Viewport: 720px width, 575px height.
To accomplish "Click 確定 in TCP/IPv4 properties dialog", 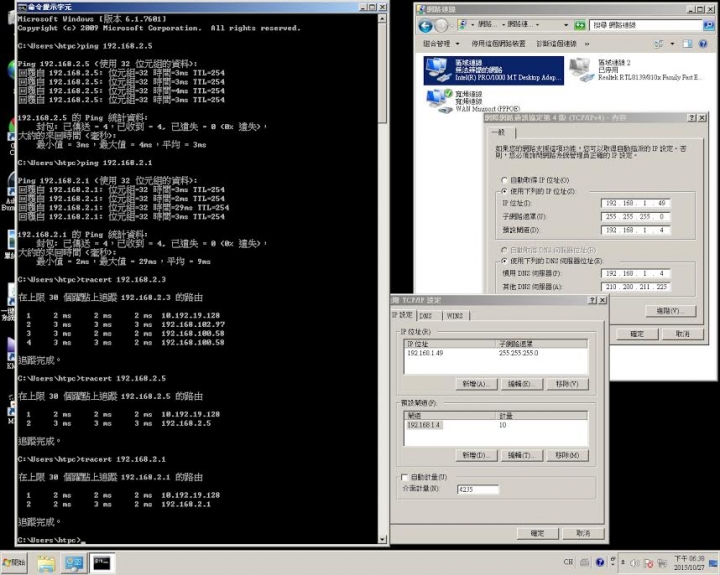I will (x=637, y=334).
